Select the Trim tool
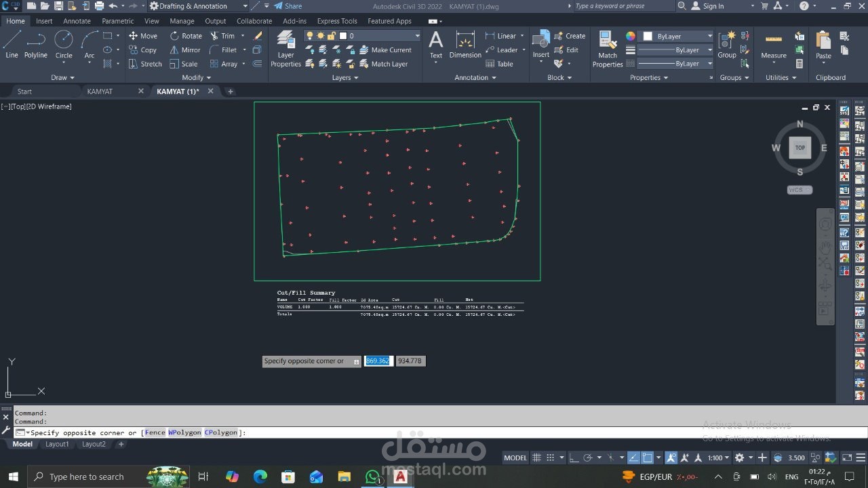The image size is (868, 488). tap(223, 36)
